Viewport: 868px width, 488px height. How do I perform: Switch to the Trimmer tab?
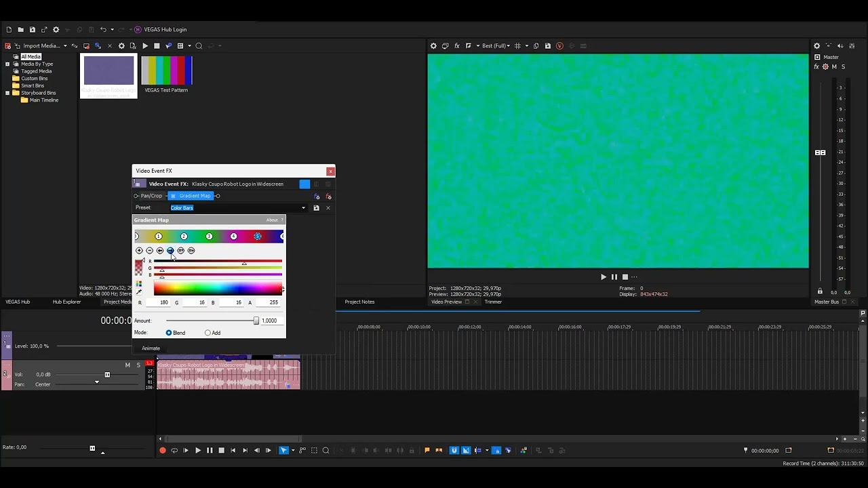pos(493,302)
